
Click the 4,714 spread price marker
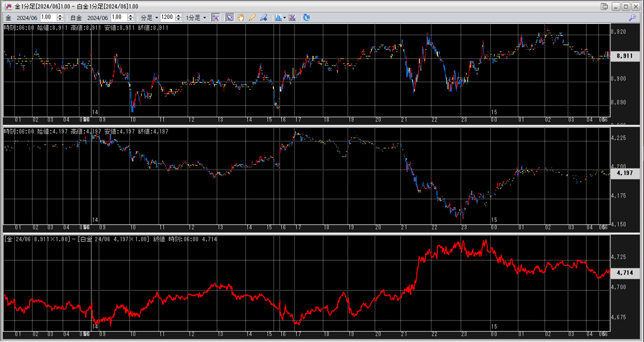pos(624,273)
